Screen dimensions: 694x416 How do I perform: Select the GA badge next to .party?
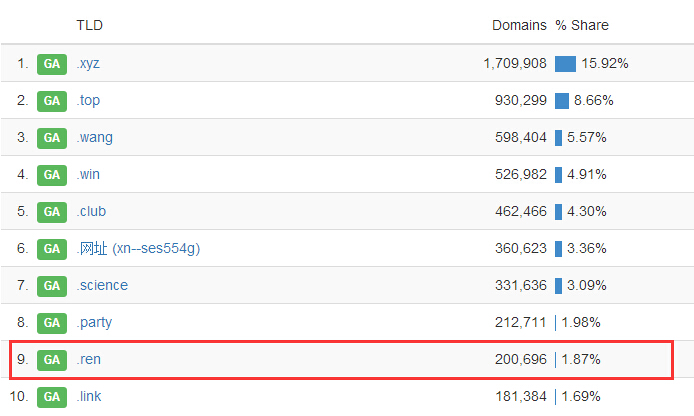(x=52, y=323)
